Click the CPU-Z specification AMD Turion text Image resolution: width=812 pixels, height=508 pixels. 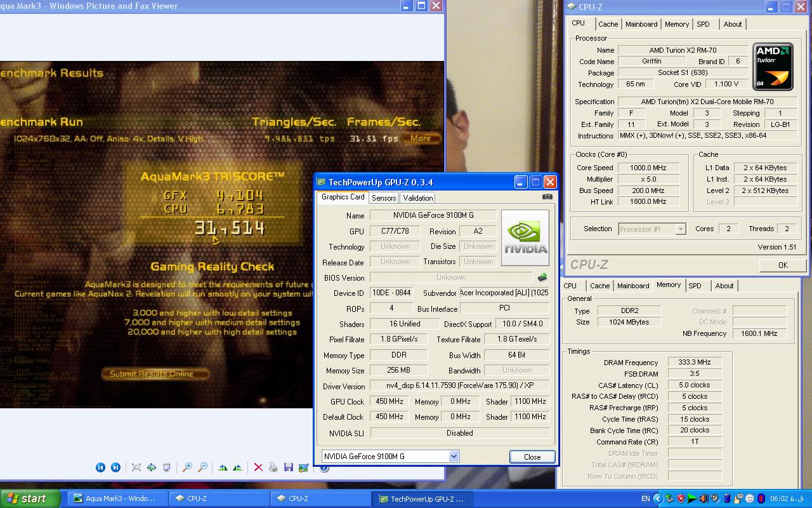pos(707,102)
